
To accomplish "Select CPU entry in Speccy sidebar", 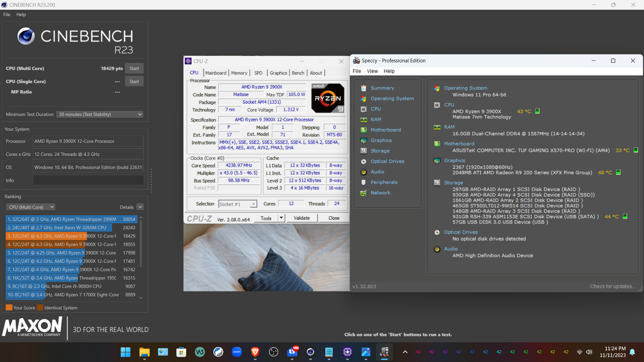I will [x=375, y=109].
